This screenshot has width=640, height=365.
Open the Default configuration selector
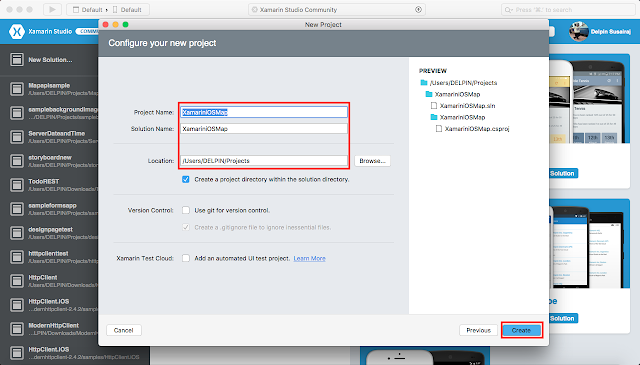tap(87, 9)
